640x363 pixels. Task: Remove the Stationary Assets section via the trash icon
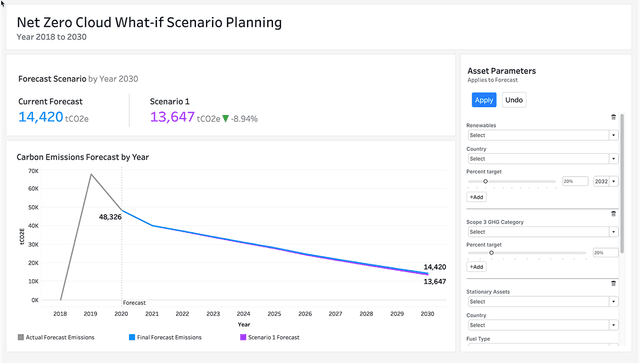[613, 283]
